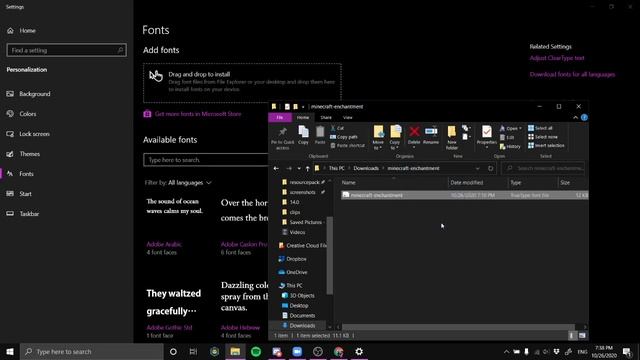Click Invert selection in the ribbon

click(546, 145)
